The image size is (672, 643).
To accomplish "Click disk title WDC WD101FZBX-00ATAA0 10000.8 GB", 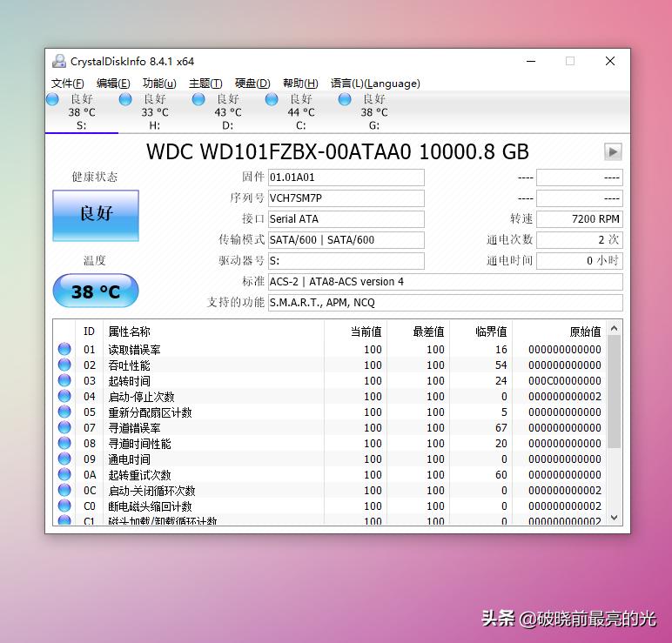I will pyautogui.click(x=338, y=151).
